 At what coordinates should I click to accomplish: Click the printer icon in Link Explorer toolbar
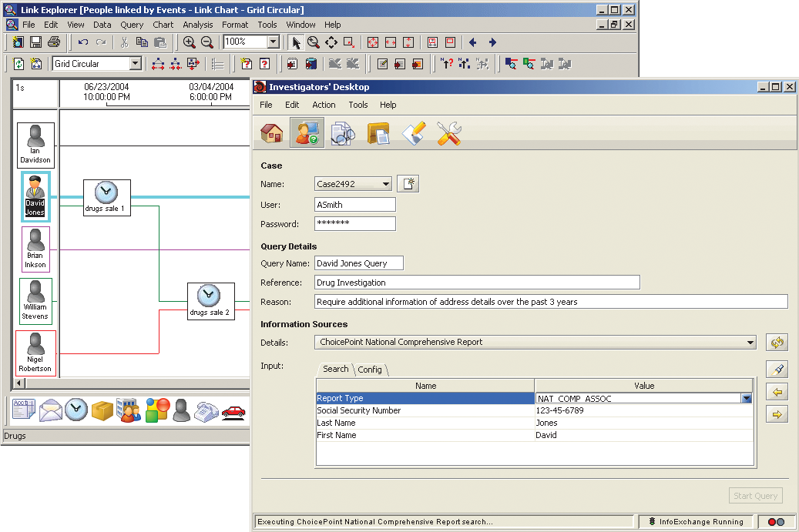click(53, 42)
